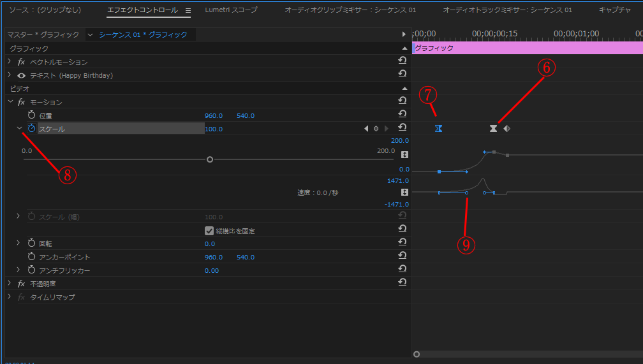The image size is (643, 364).
Task: Click the スケール slider handle
Action: tap(210, 159)
